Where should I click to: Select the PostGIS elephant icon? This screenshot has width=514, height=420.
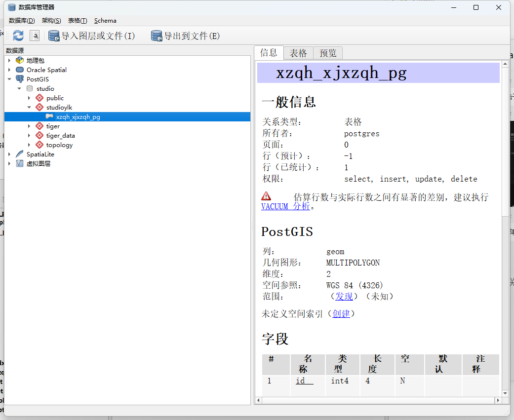click(x=20, y=79)
